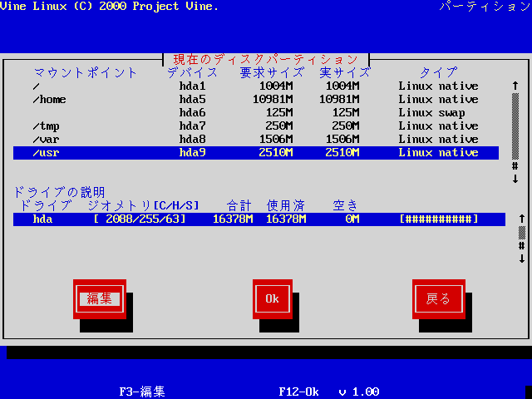The width and height of the screenshot is (532, 399).
Task: Select the highlighted /usr hda9 row
Action: [256, 153]
